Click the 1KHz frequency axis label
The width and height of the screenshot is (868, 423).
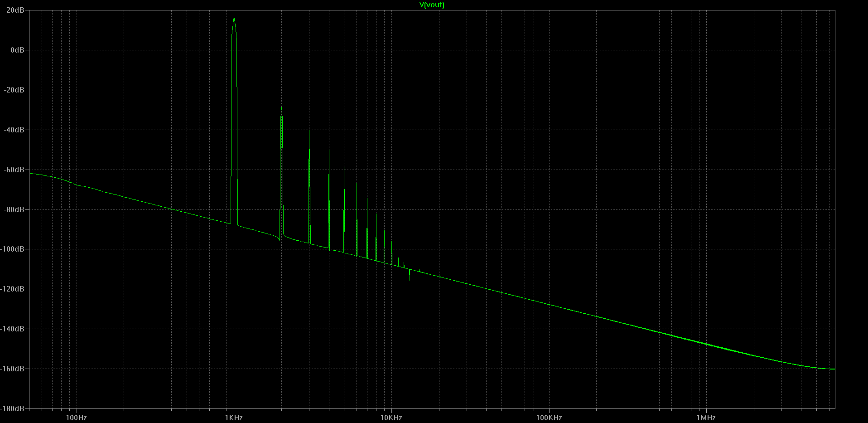pos(234,418)
